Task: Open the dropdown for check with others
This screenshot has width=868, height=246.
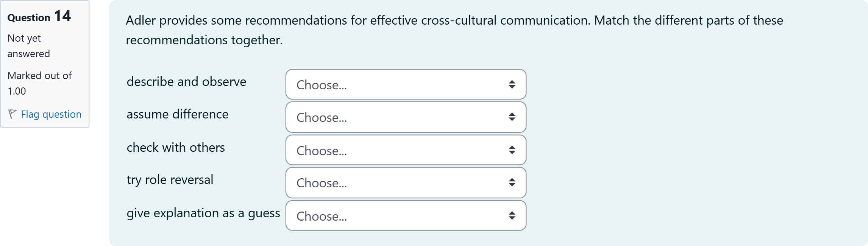Action: [405, 150]
